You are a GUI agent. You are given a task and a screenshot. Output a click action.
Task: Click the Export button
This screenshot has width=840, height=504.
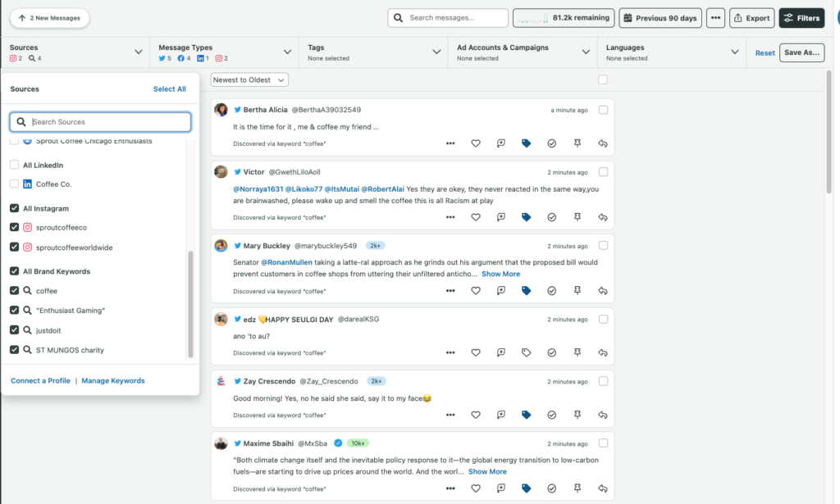click(751, 18)
